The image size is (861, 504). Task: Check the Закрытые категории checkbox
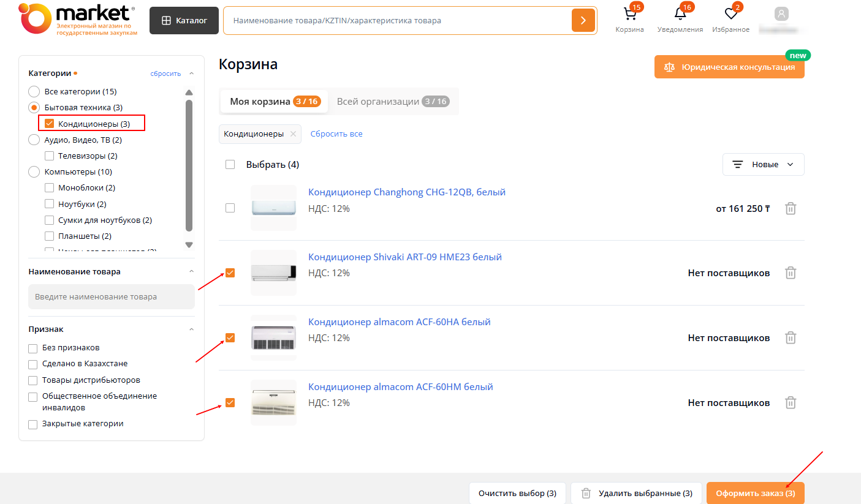click(33, 424)
